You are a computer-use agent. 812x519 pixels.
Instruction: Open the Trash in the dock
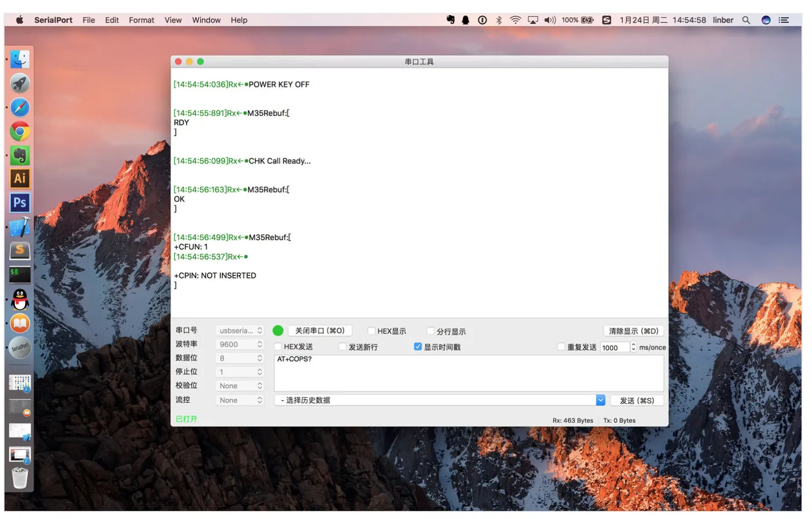point(20,478)
